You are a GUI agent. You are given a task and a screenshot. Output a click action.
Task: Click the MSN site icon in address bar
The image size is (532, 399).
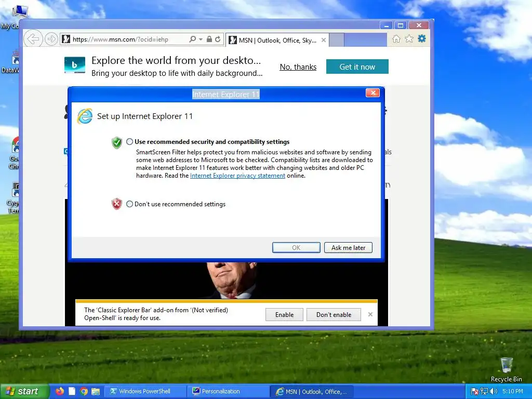tap(66, 39)
